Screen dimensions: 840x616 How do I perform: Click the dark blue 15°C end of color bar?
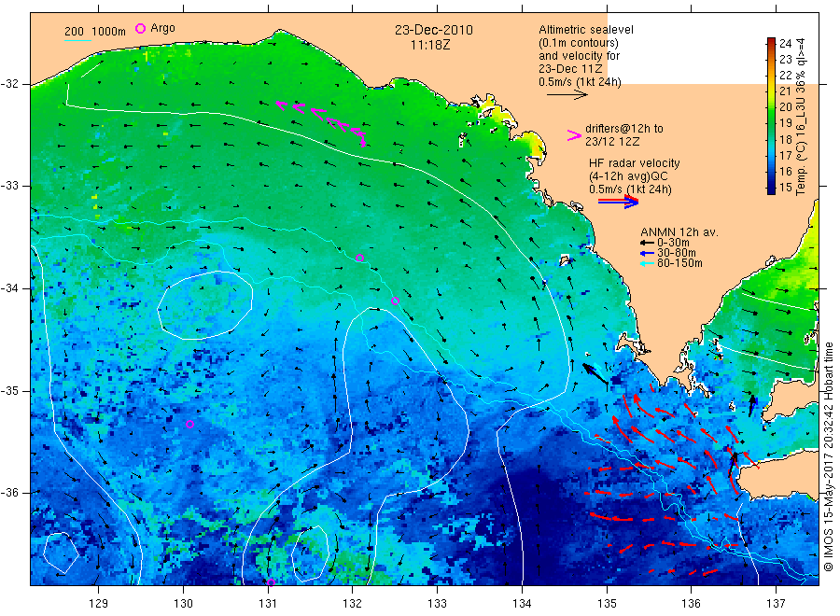pyautogui.click(x=771, y=189)
